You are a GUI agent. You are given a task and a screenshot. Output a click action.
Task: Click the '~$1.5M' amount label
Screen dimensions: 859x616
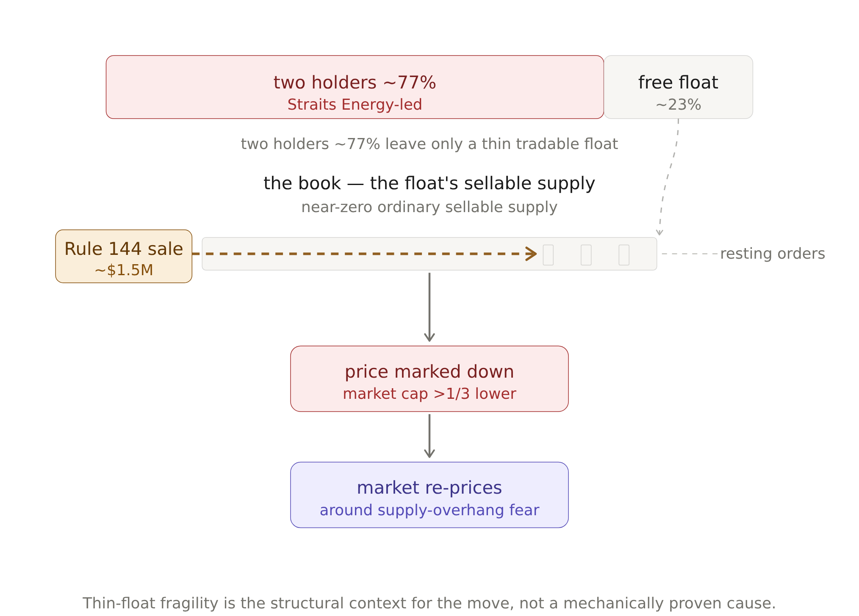(124, 270)
